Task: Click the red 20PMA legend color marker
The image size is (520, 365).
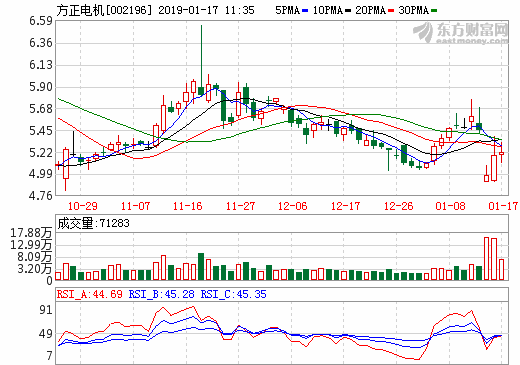Action: click(391, 11)
